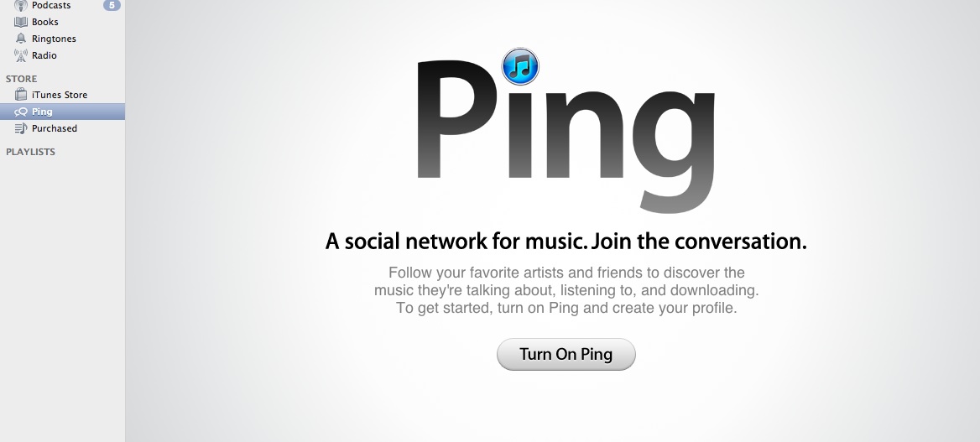Screen dimensions: 980x442
Task: Select the Purchased label under Store
Action: coord(55,128)
